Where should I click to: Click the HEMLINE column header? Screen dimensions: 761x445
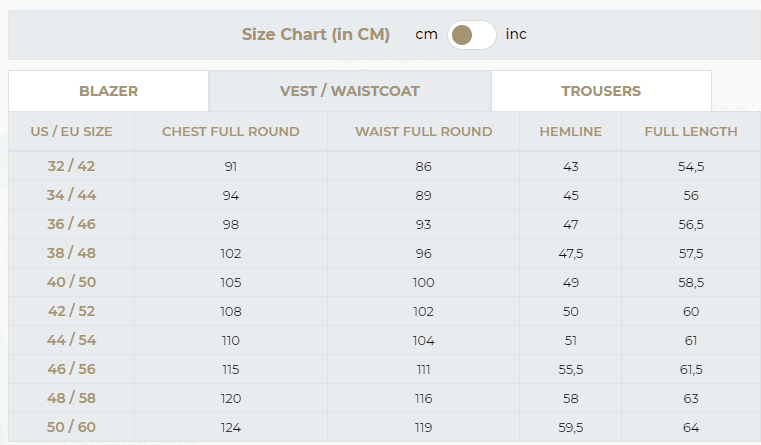[571, 132]
